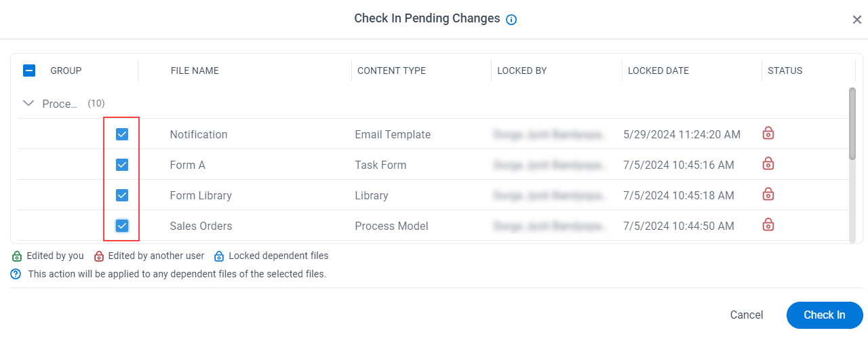Image resolution: width=868 pixels, height=339 pixels.
Task: Collapse the Process group chevron
Action: (28, 104)
